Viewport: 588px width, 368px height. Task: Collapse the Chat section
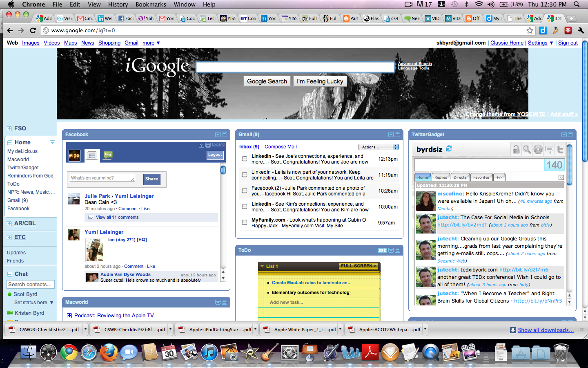click(x=10, y=274)
